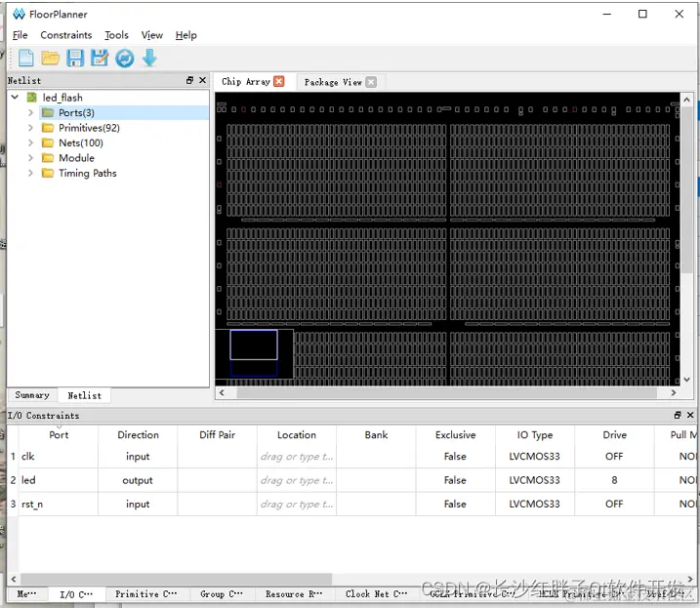The height and width of the screenshot is (608, 700).
Task: Click the led_flash design icon
Action: (x=31, y=98)
